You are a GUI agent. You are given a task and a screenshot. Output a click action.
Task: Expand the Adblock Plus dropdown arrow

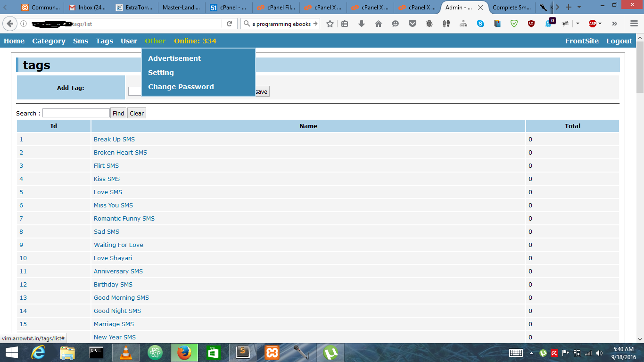click(x=600, y=24)
